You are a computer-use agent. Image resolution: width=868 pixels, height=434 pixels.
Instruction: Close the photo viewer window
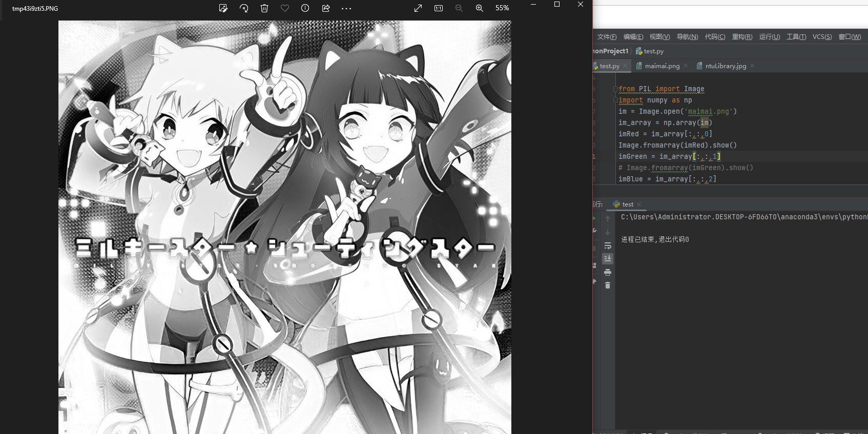581,4
